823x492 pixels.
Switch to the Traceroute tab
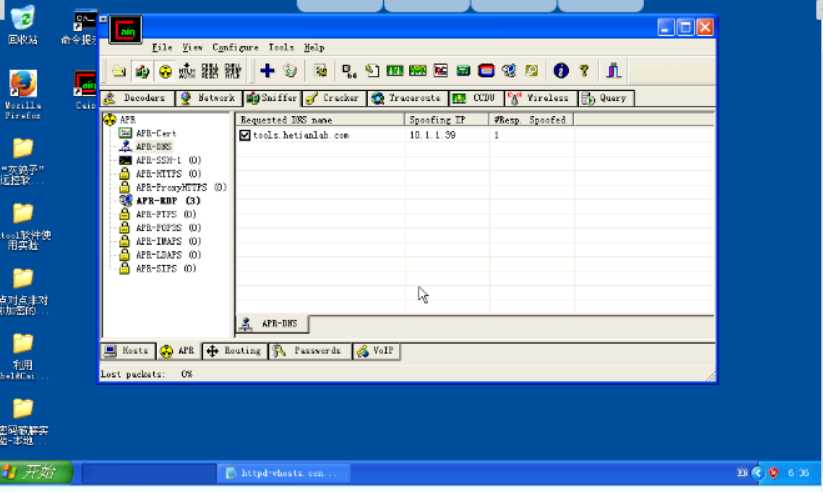[x=408, y=98]
